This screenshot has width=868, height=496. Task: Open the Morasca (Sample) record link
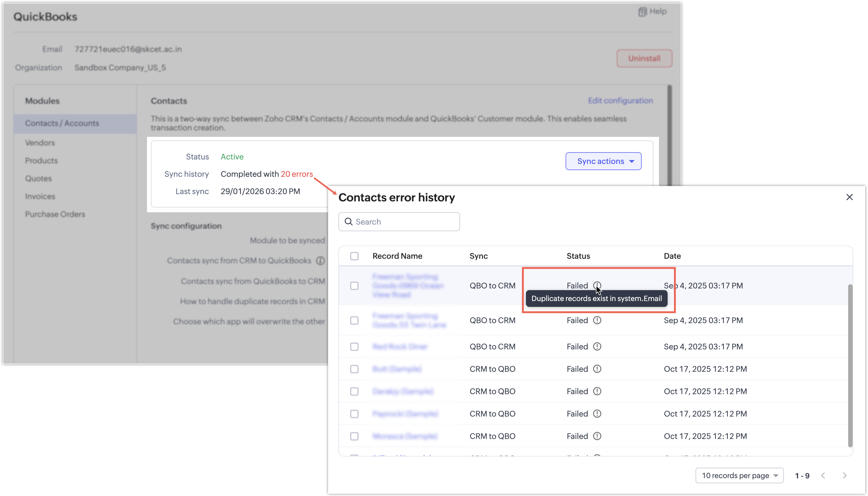pyautogui.click(x=405, y=437)
